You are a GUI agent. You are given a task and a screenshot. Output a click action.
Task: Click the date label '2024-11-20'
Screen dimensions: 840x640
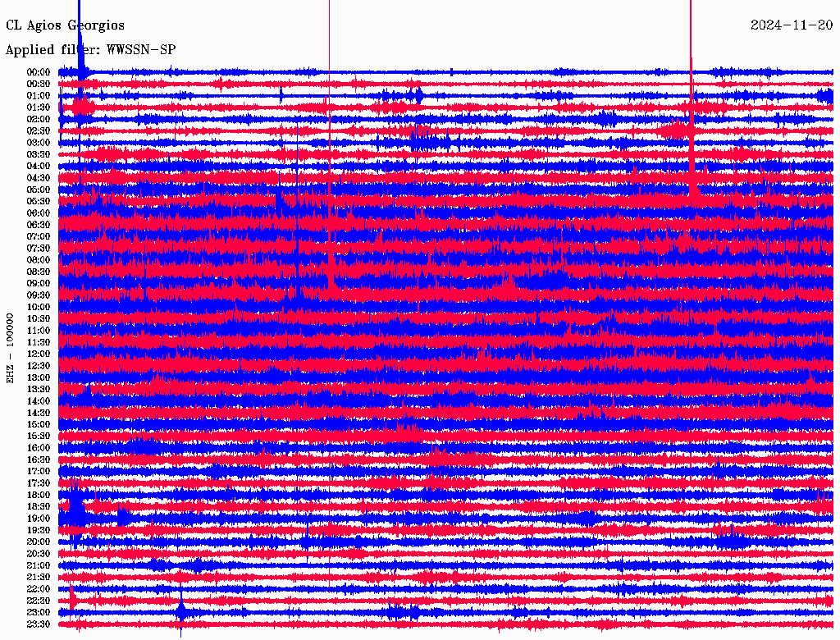[792, 25]
